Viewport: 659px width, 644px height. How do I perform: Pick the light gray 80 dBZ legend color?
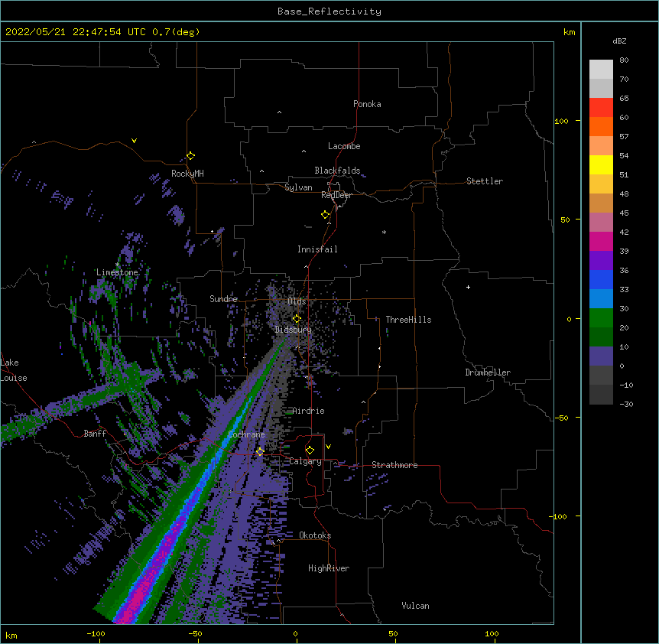coord(601,69)
